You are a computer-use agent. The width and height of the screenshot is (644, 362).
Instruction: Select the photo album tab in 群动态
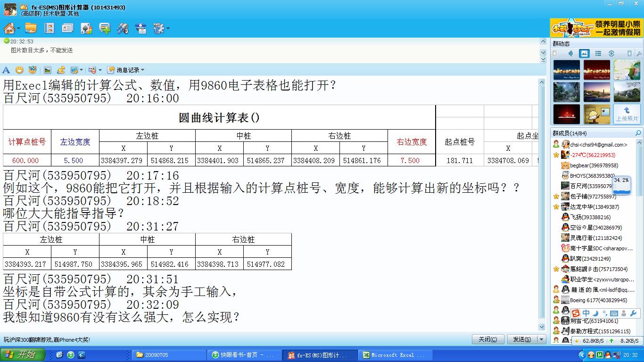point(584,53)
